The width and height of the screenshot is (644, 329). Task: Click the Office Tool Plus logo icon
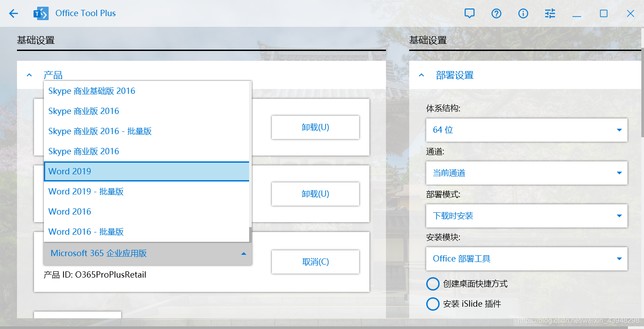coord(41,13)
